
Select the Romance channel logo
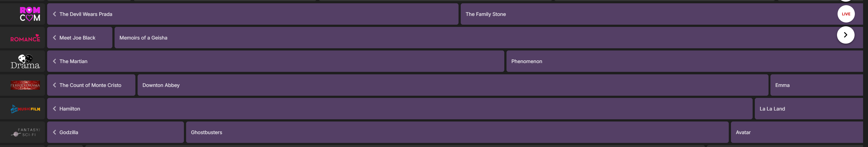point(25,38)
